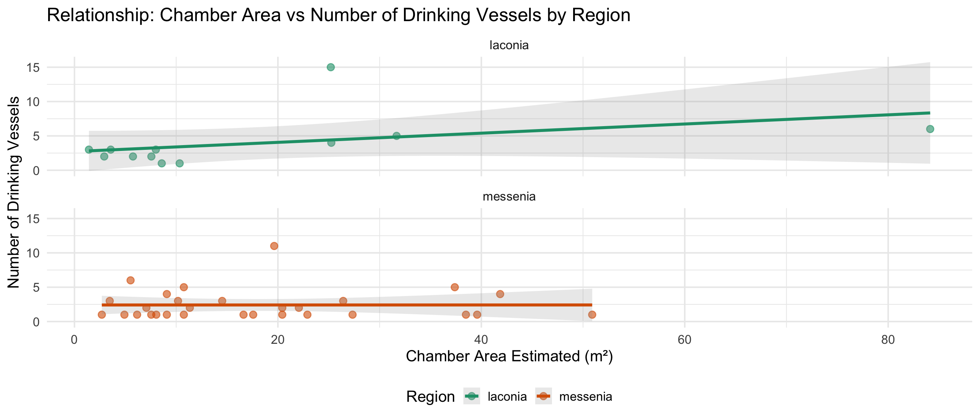Image resolution: width=980 pixels, height=420 pixels.
Task: Click the "Region" legend title
Action: (430, 396)
